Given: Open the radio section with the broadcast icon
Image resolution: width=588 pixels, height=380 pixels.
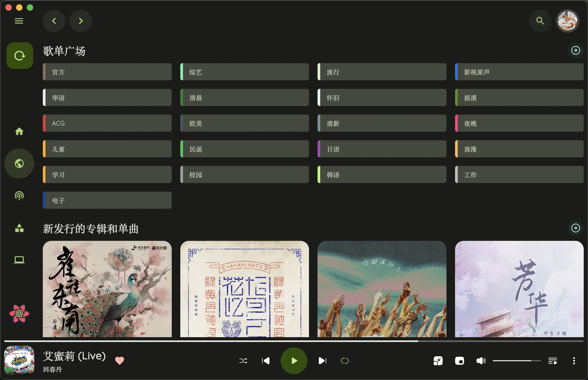Looking at the screenshot, I should (19, 196).
